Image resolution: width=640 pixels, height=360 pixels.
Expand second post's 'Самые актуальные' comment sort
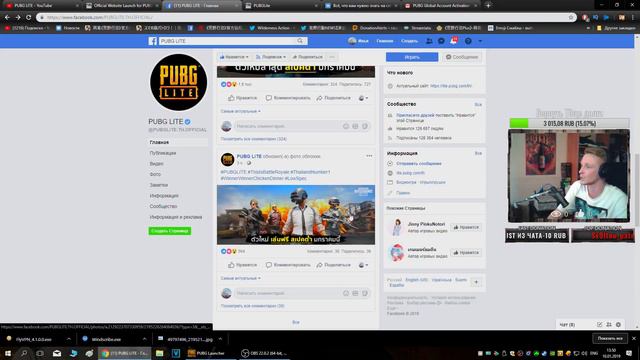pos(240,278)
